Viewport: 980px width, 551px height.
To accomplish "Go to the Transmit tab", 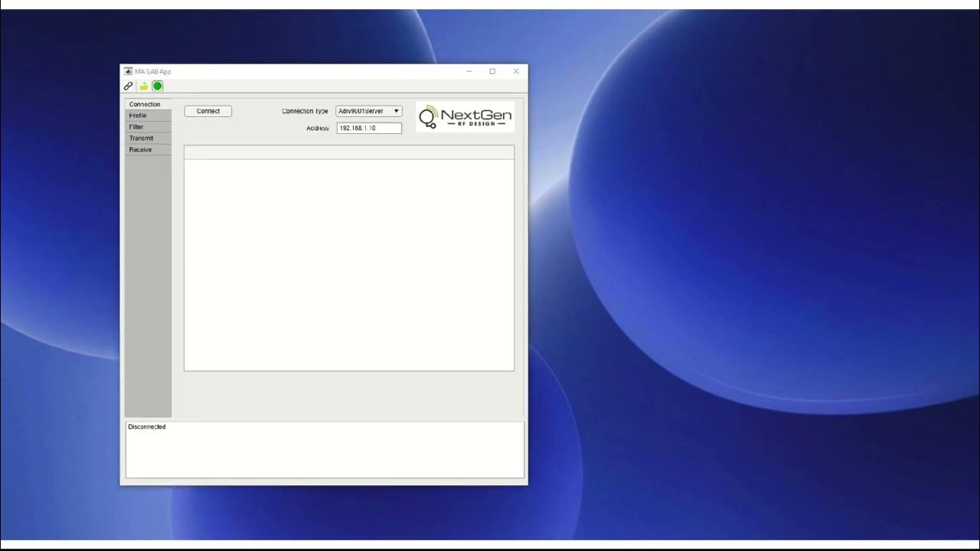I will point(148,139).
